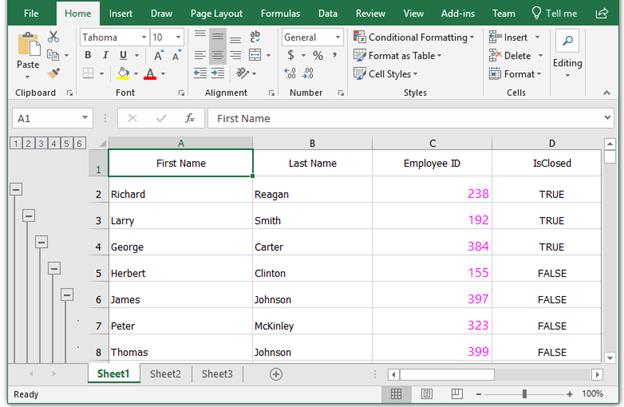The image size is (624, 407).
Task: Open the Editing search group
Action: (x=567, y=55)
